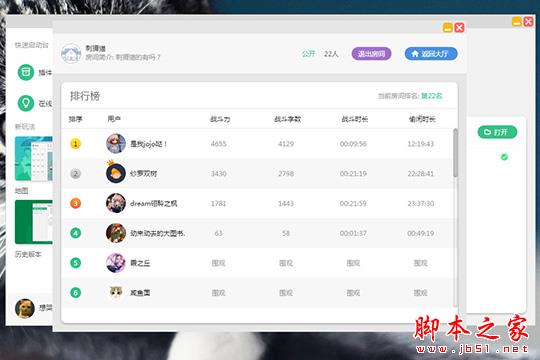Click the 退出房间 purple button
This screenshot has width=540, height=360.
[x=371, y=54]
